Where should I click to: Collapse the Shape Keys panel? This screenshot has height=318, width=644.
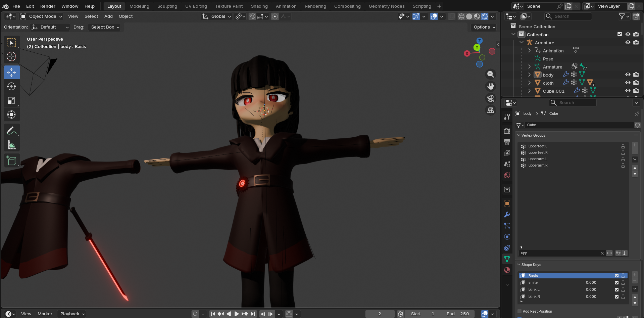click(518, 265)
